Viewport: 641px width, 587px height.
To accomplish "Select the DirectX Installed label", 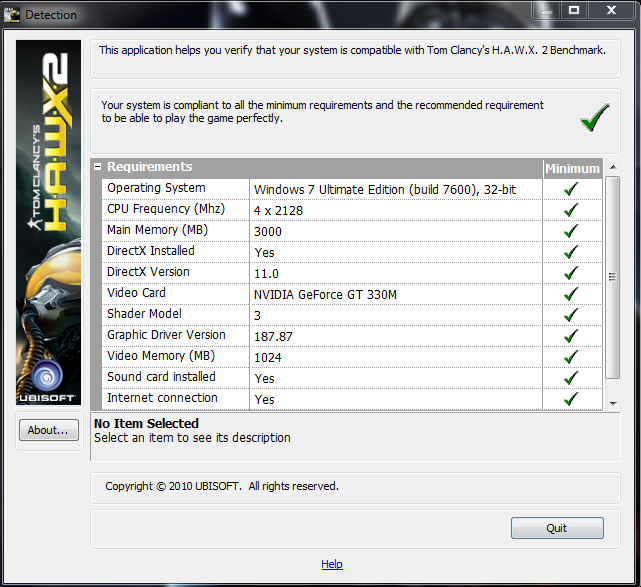I will click(x=151, y=251).
